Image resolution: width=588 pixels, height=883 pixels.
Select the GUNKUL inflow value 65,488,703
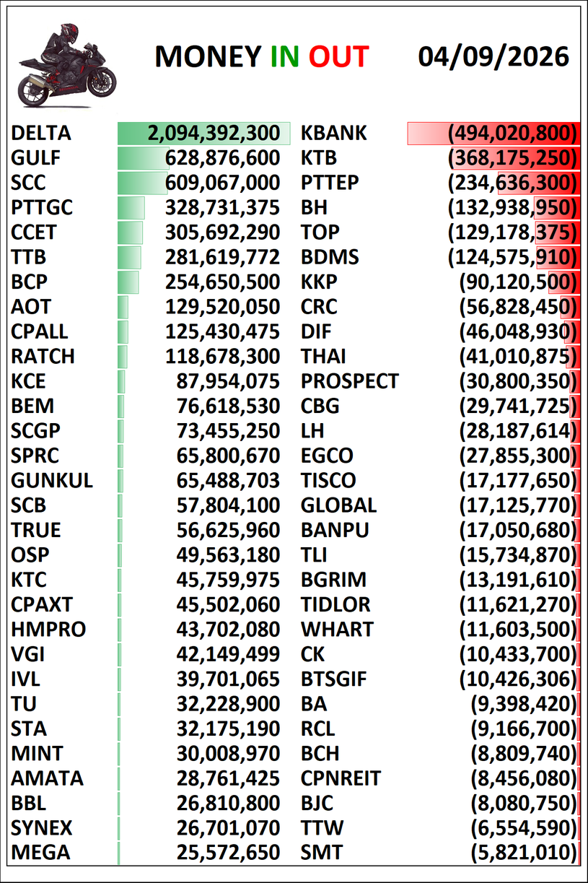pos(228,481)
